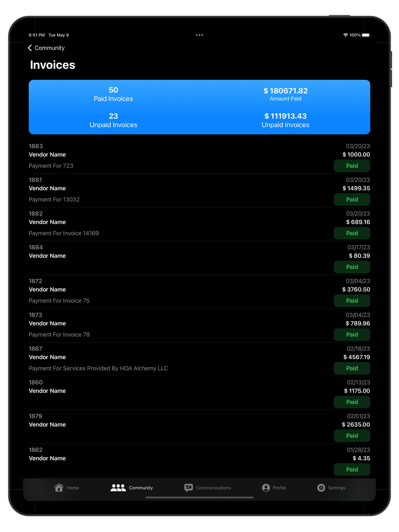Open the Settings tab label
Viewport: 399px width, 532px height.
point(336,488)
